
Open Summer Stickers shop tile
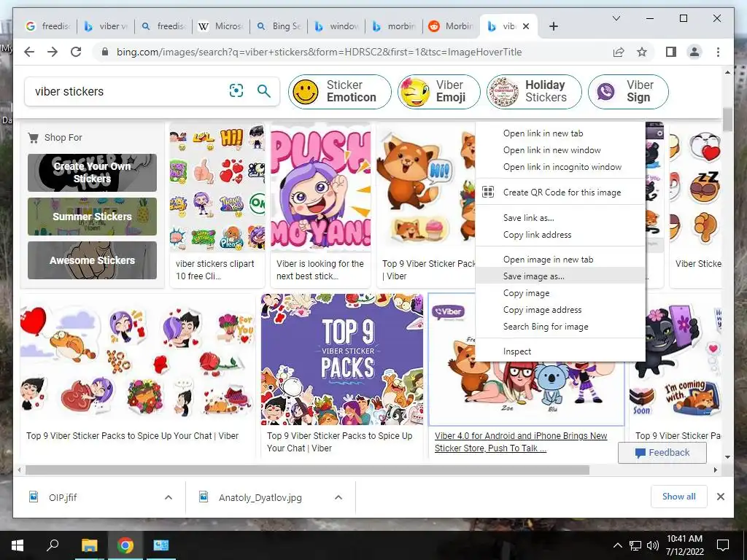click(92, 216)
